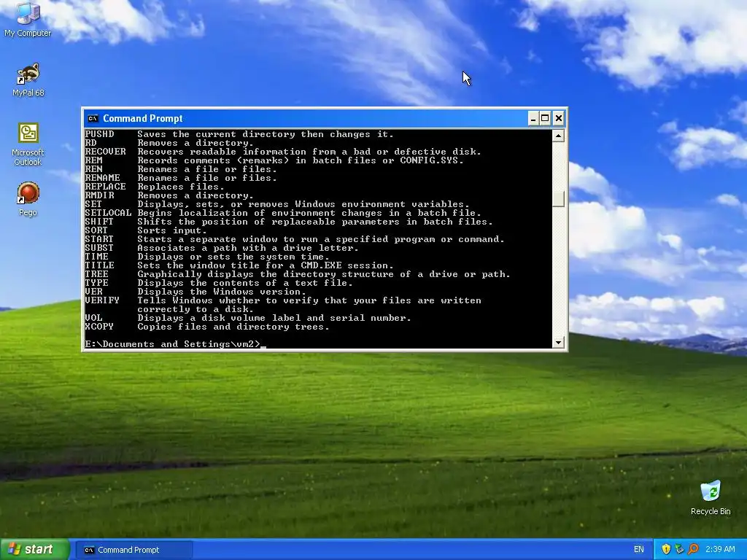Click the TIME command text
Screen dimensions: 747x560
tap(96, 256)
